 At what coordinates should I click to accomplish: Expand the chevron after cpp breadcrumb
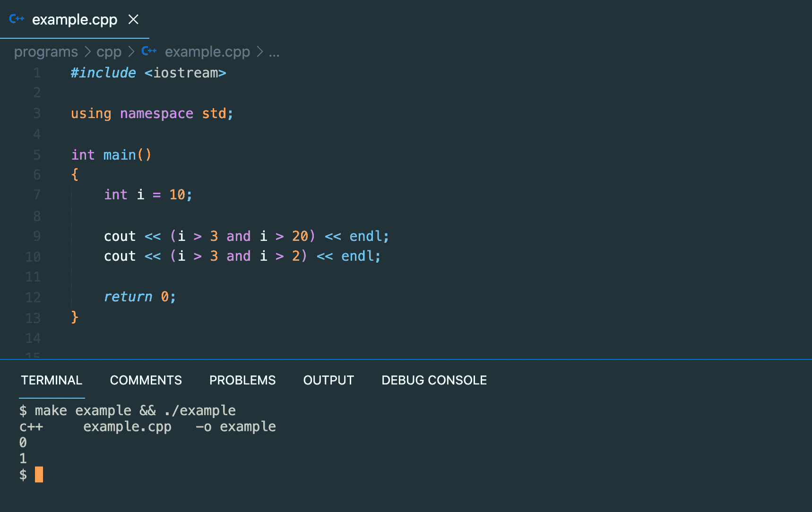(131, 51)
